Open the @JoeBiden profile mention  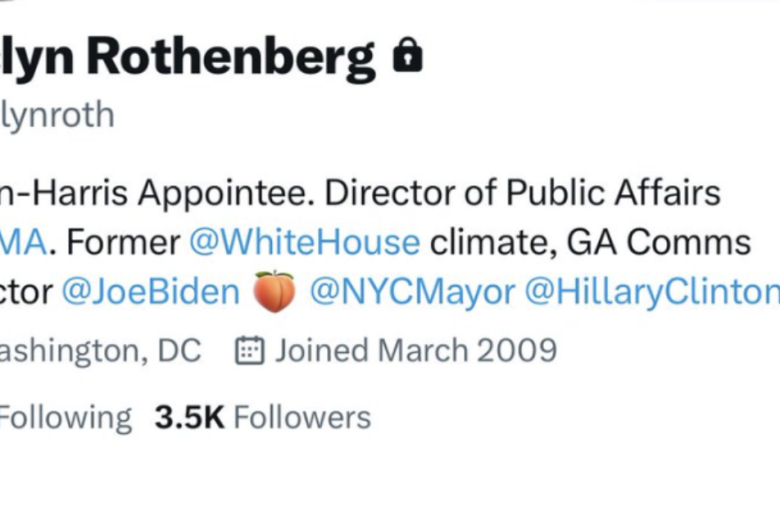151,292
